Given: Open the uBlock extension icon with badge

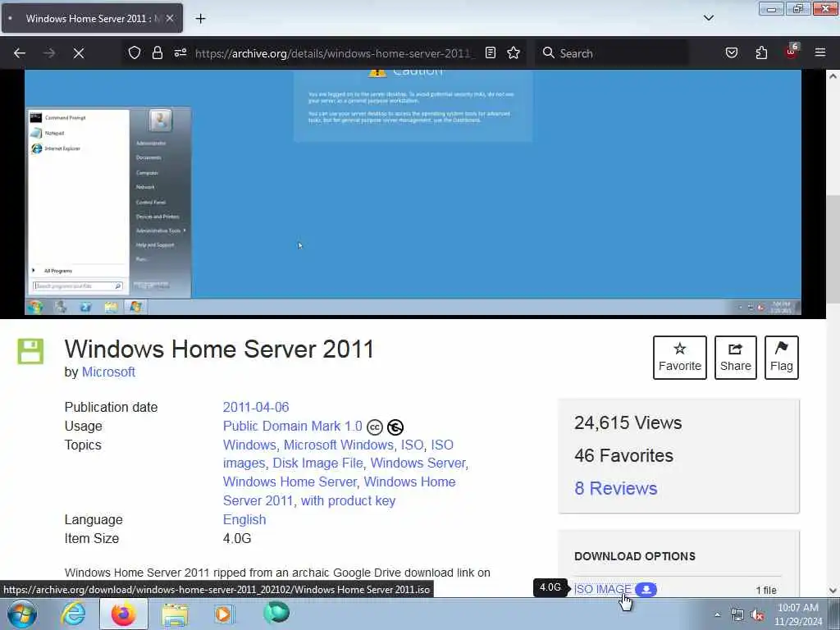Looking at the screenshot, I should (792, 52).
